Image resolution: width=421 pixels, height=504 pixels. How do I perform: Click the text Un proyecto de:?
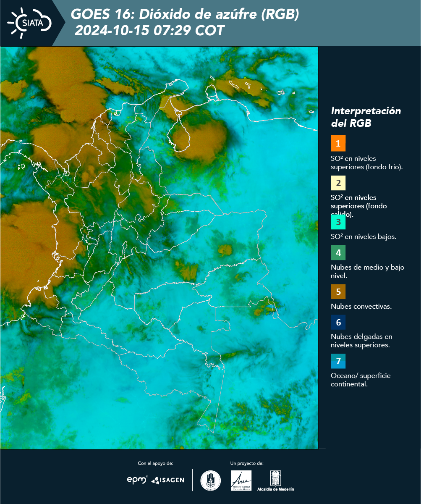247,463
